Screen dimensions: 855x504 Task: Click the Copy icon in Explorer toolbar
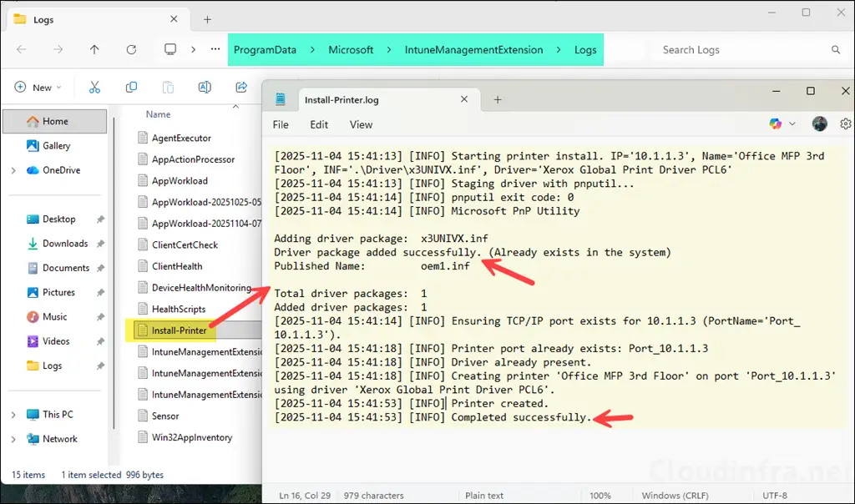point(132,87)
